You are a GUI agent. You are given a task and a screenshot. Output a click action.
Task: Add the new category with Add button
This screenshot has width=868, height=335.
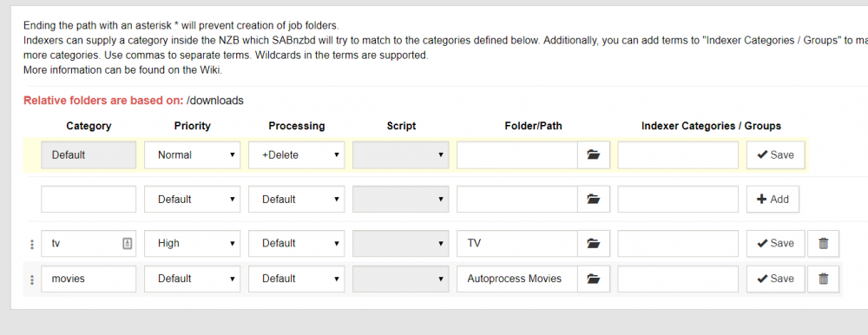click(x=773, y=199)
